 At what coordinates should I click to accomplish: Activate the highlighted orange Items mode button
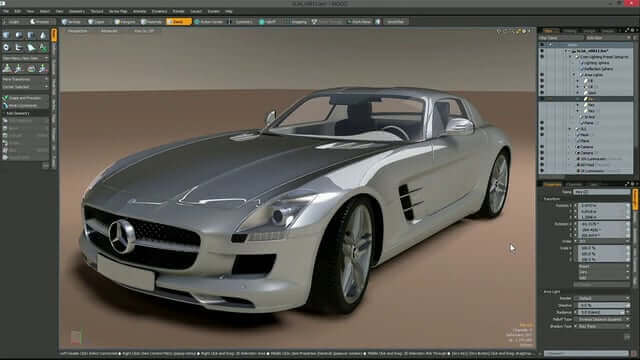pos(179,22)
